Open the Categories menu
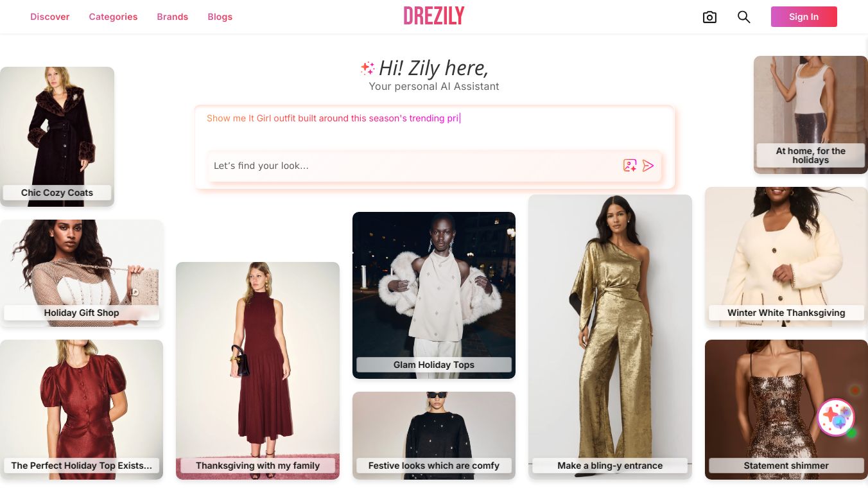The height and width of the screenshot is (488, 868). point(113,17)
